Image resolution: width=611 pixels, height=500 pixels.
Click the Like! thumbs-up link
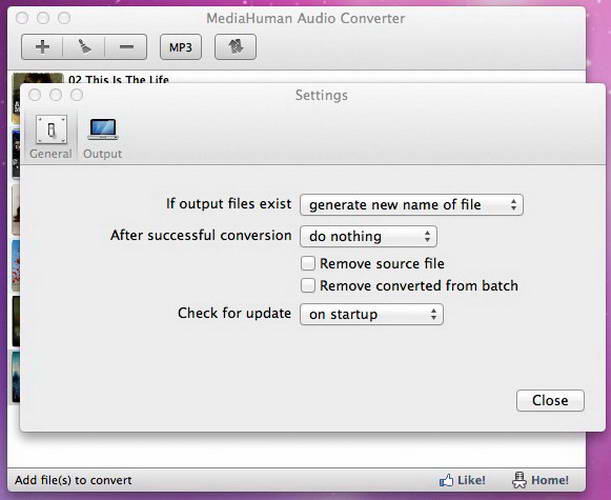pyautogui.click(x=462, y=480)
